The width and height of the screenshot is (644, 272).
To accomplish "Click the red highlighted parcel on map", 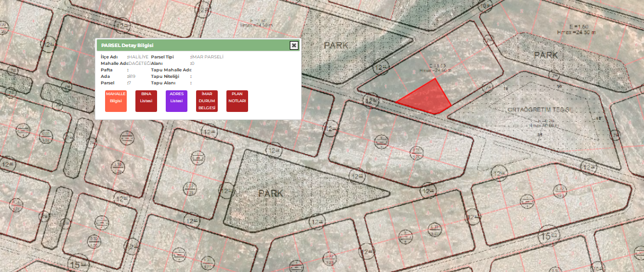I will click(x=428, y=98).
